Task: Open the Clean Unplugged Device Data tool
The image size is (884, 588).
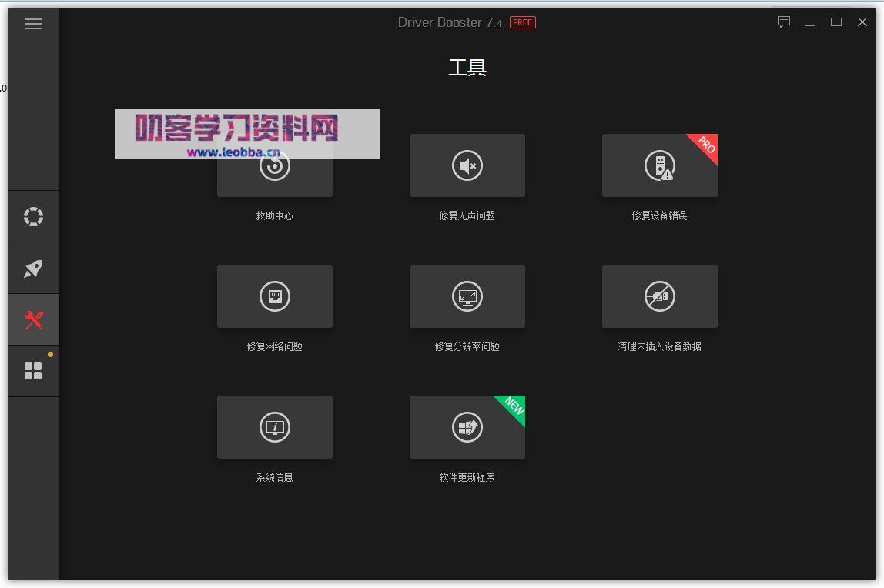Action: [660, 296]
